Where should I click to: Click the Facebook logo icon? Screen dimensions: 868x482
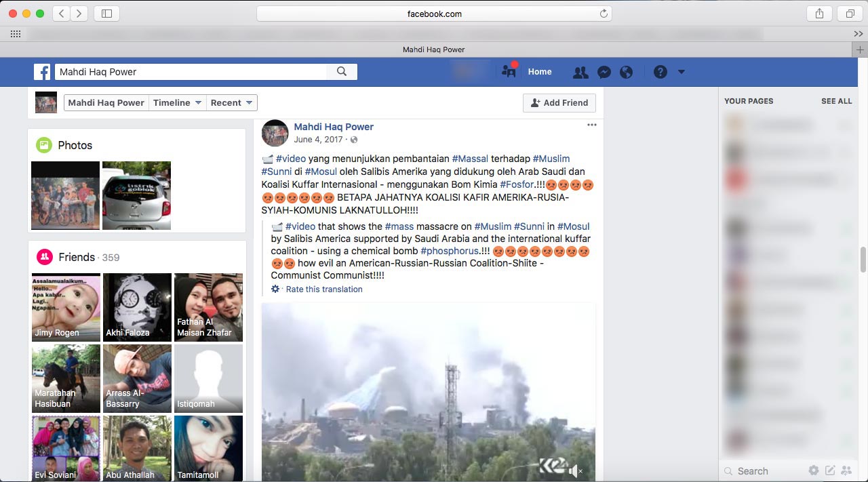pos(42,72)
